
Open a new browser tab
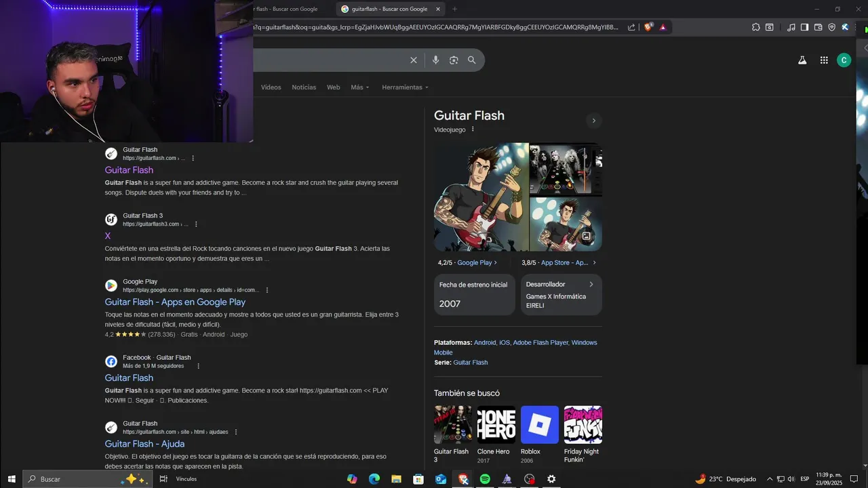tap(454, 9)
